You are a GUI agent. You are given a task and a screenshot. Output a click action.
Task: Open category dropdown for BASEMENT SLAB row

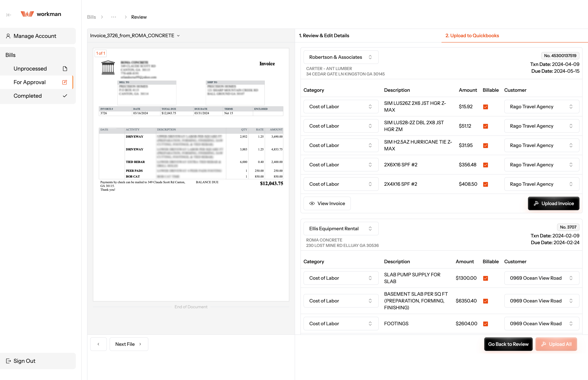[341, 301]
